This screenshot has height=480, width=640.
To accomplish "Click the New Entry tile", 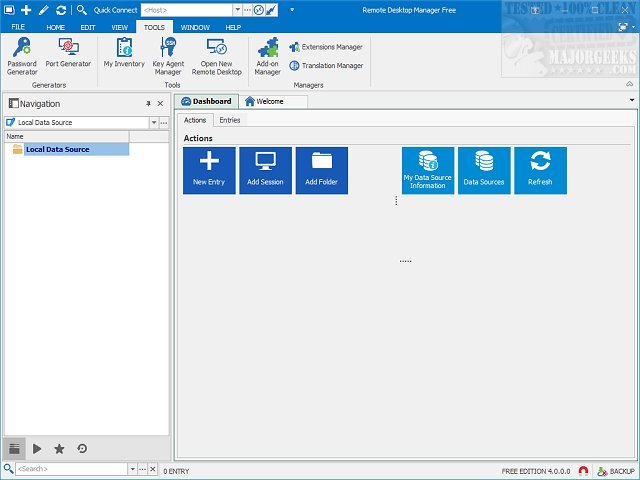I will pos(209,170).
